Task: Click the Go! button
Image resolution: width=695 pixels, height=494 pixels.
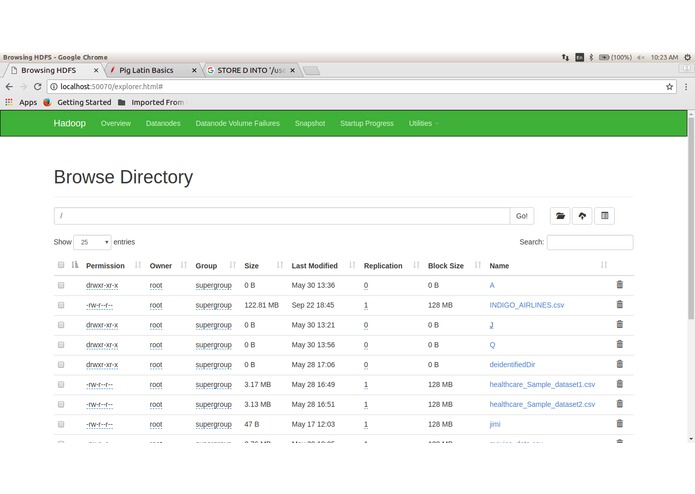Action: tap(522, 216)
